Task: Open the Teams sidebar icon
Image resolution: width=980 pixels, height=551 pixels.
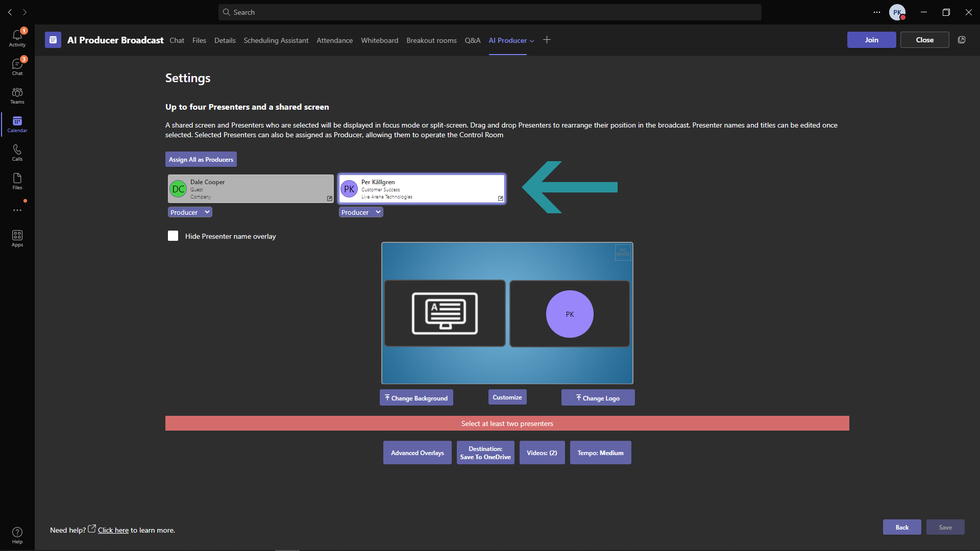Action: 17,95
